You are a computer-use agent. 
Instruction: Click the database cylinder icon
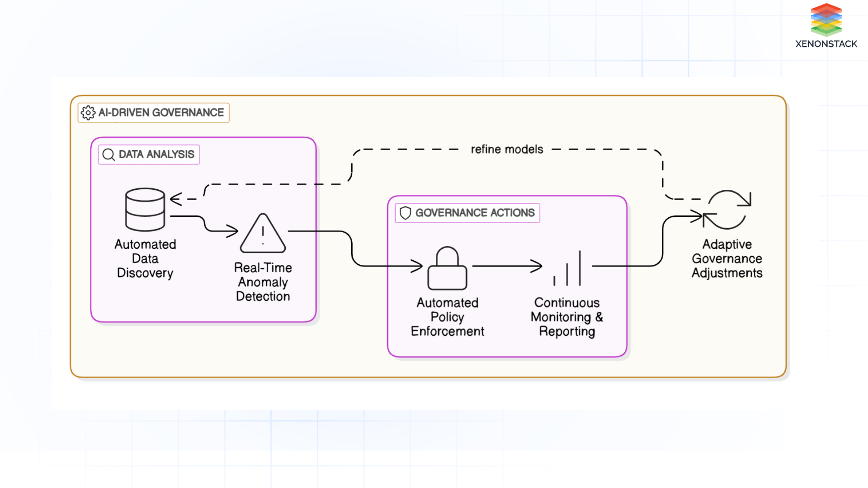[x=145, y=210]
